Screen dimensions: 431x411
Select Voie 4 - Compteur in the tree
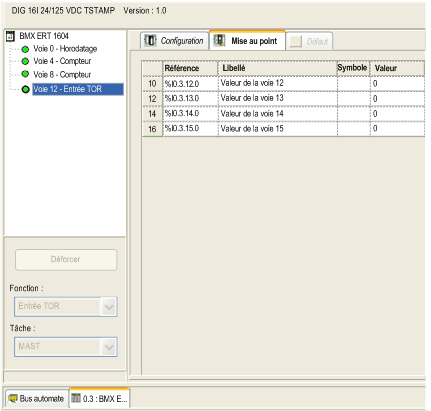(62, 61)
